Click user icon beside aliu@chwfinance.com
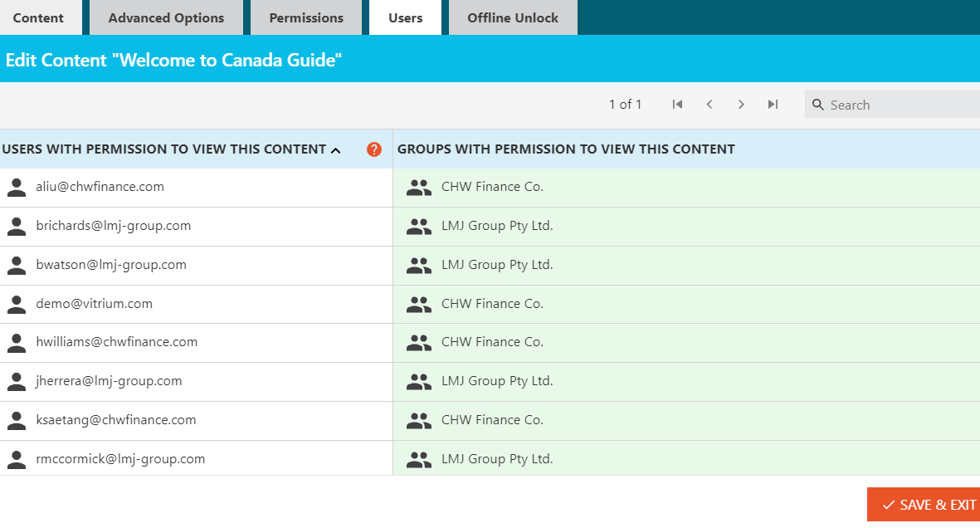This screenshot has height=528, width=980. pyautogui.click(x=17, y=187)
